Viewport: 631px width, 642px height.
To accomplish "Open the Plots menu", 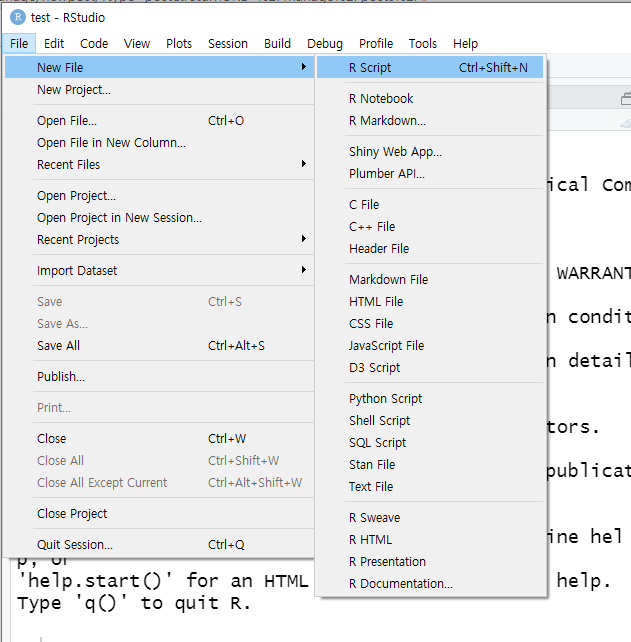I will (179, 43).
